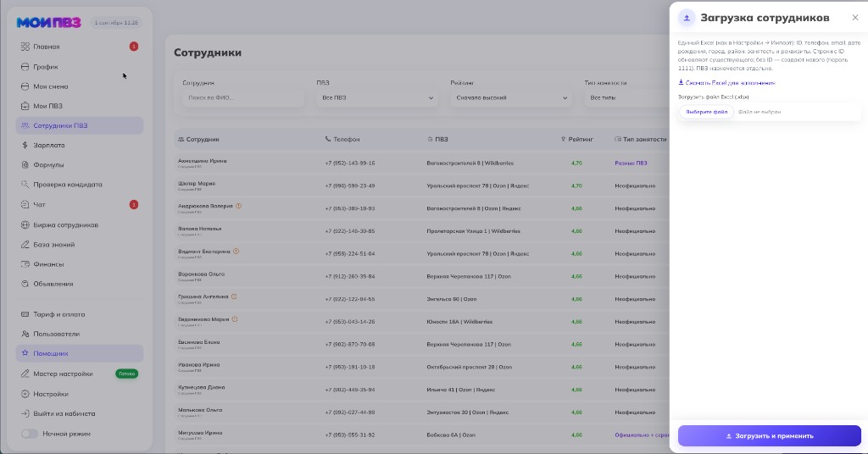Click the МОИ ПВЗ logo
The image size is (868, 454).
click(x=48, y=23)
